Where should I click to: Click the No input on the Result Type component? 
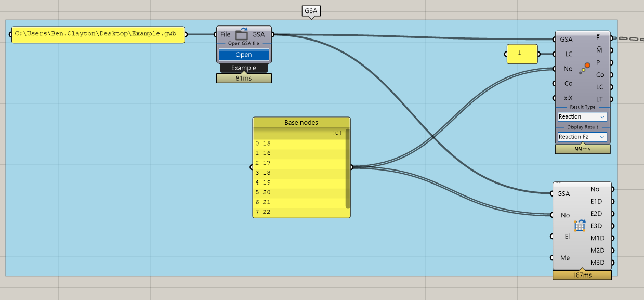[x=568, y=69]
